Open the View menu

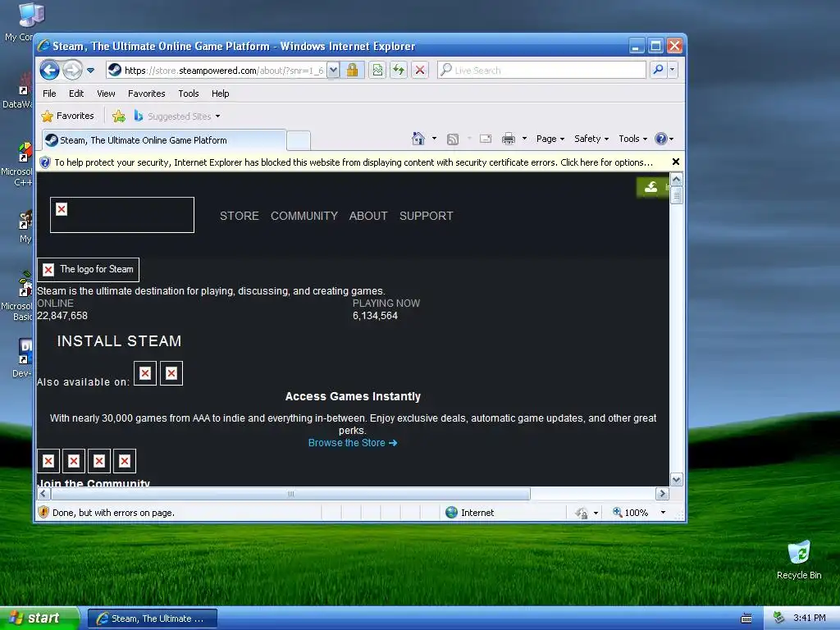tap(106, 94)
